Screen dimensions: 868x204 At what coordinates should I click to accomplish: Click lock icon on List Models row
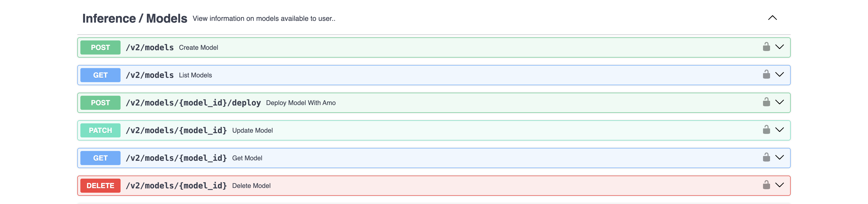point(766,75)
